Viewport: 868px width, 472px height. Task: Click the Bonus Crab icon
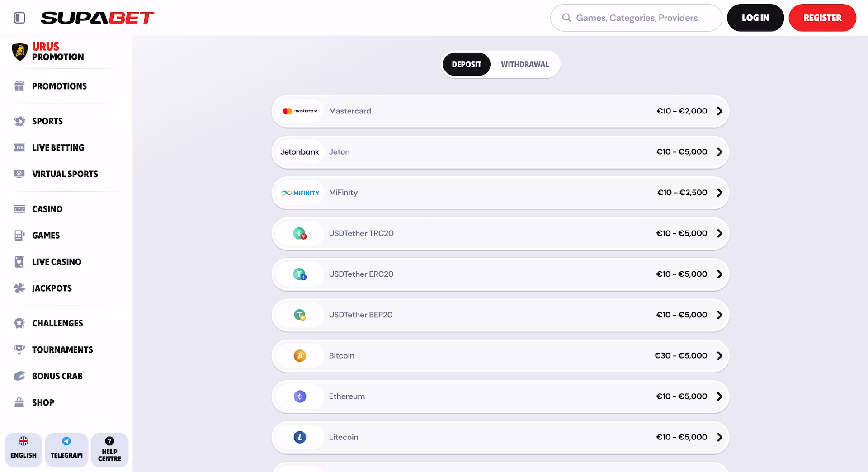click(19, 376)
